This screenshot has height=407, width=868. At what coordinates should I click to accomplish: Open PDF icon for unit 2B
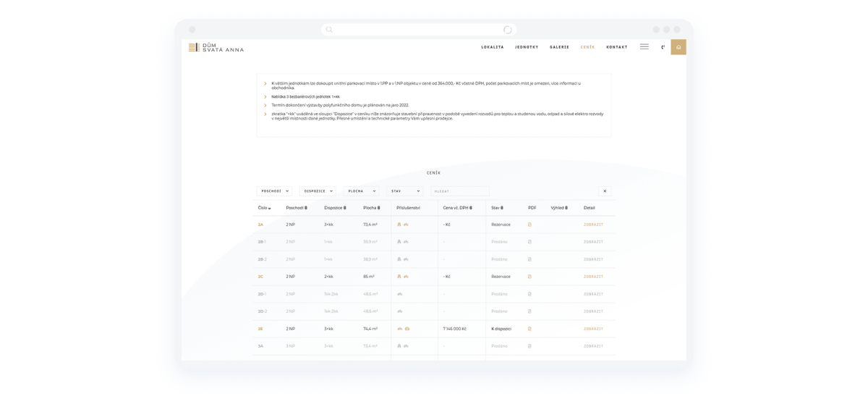[x=529, y=329]
